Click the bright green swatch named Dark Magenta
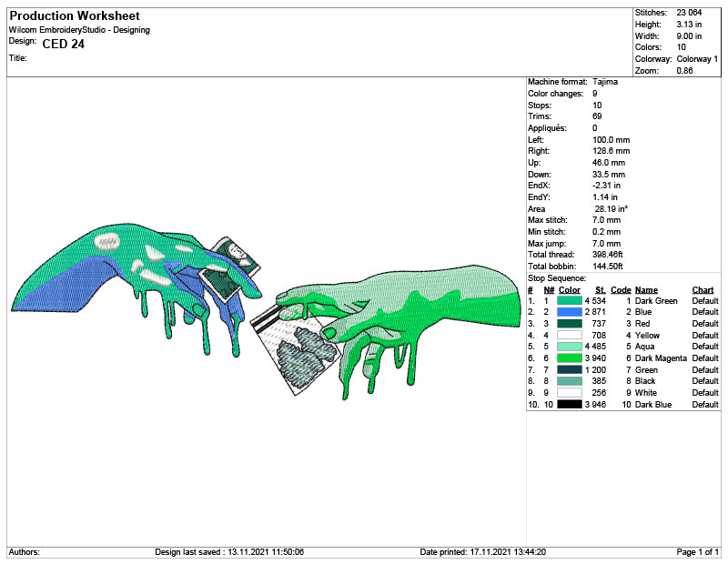Viewport: 728px width, 564px height. [570, 358]
